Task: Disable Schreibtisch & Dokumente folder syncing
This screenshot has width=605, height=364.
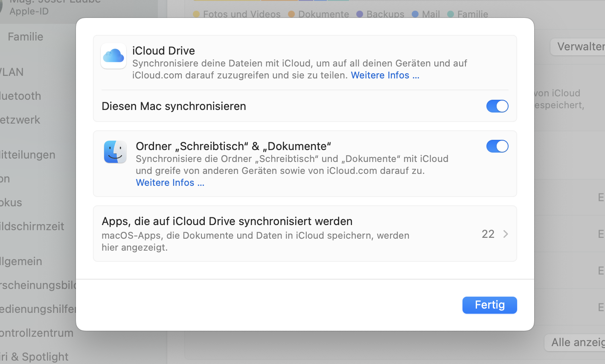Action: click(497, 146)
